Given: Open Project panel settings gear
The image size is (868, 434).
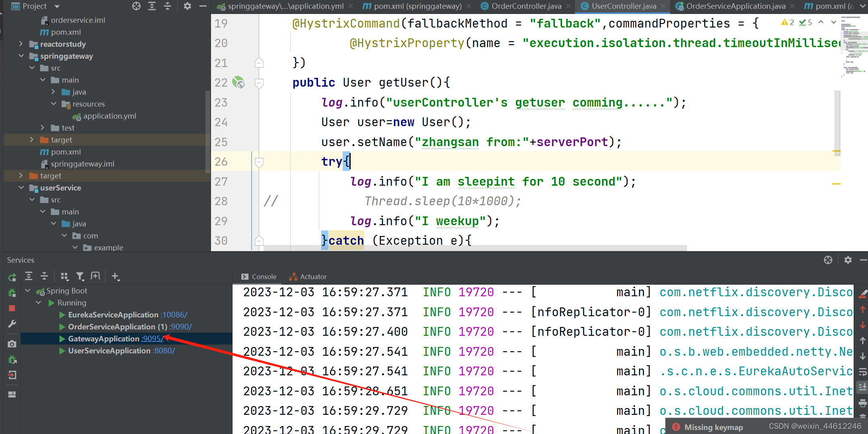Looking at the screenshot, I should (x=187, y=6).
